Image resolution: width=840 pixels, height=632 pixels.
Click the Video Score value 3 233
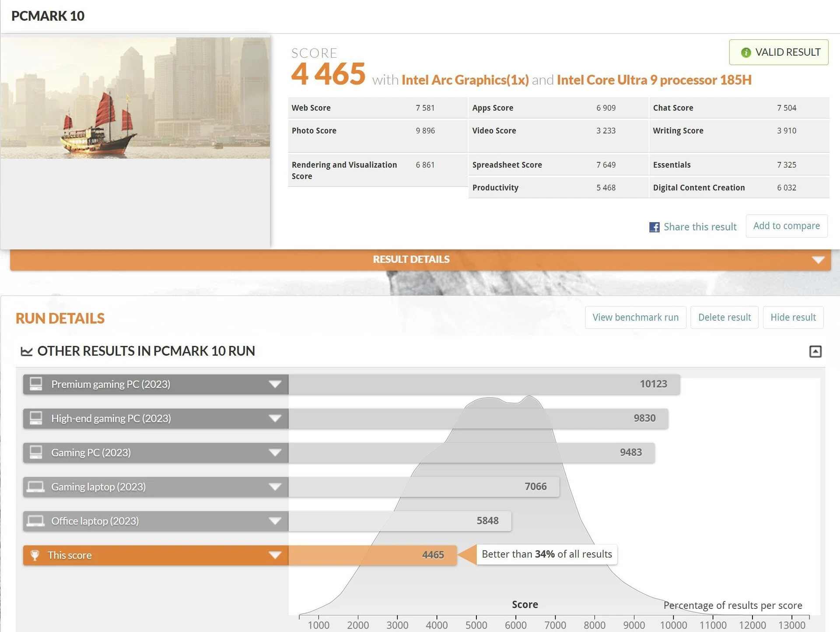pos(605,131)
